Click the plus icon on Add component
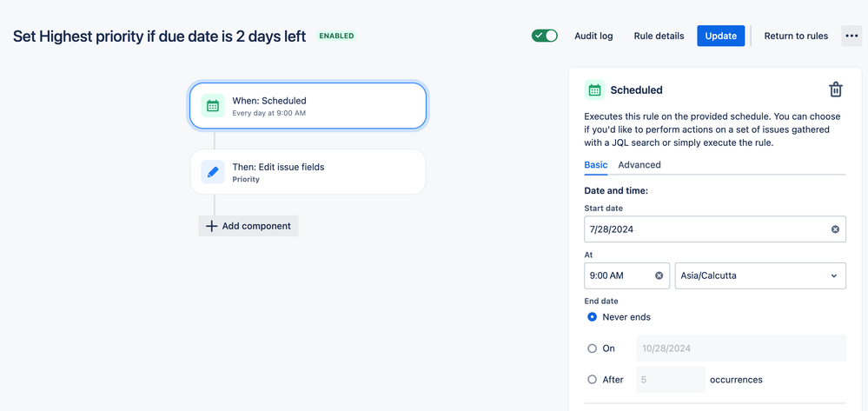Viewport: 868px width, 411px height. (x=211, y=226)
